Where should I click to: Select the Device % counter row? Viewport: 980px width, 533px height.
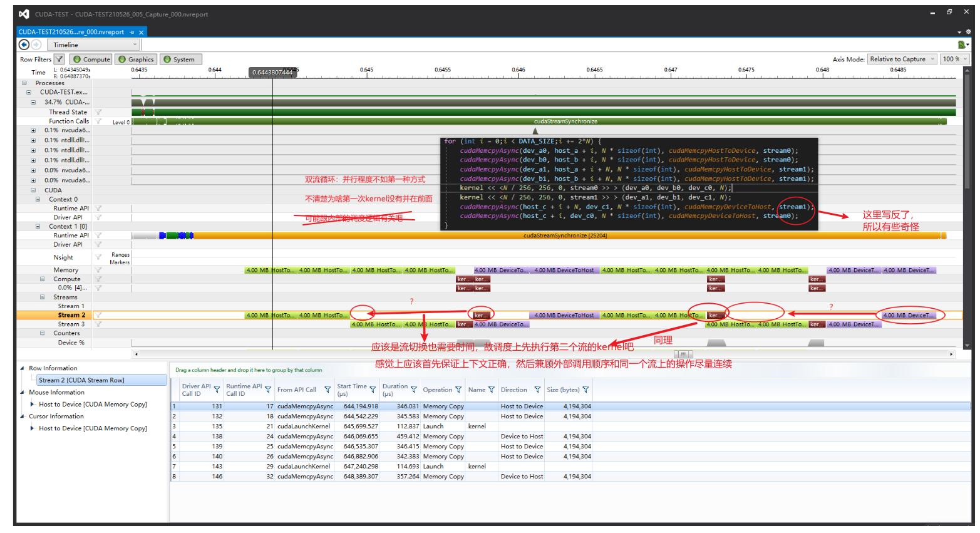click(71, 343)
